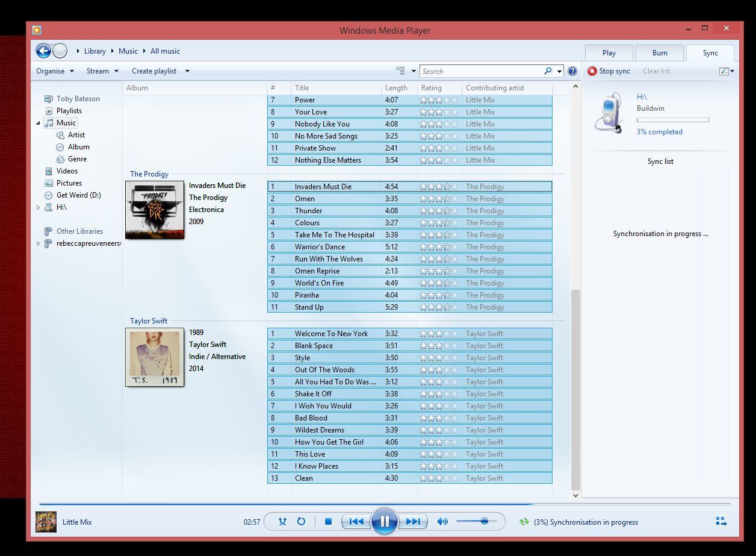Click scrollbar down arrow

(x=575, y=496)
